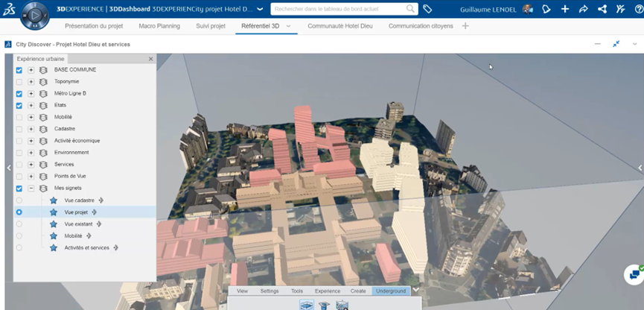Switch to Communauté Hotel Dieu tab
644x310 pixels.
340,26
